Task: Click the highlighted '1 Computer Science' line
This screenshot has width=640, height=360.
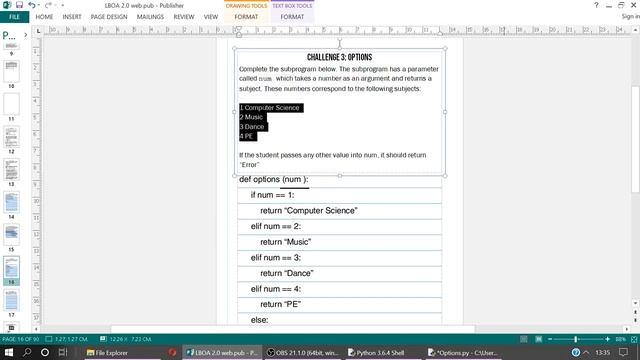Action: point(270,108)
